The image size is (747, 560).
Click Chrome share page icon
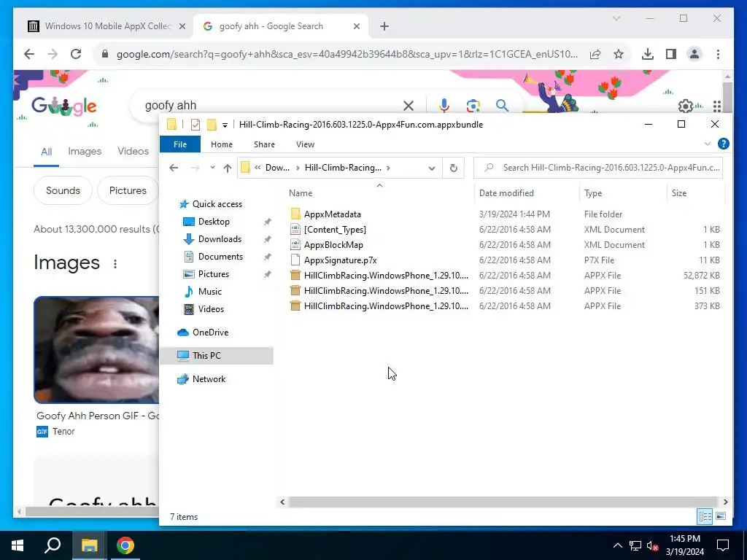coord(595,54)
